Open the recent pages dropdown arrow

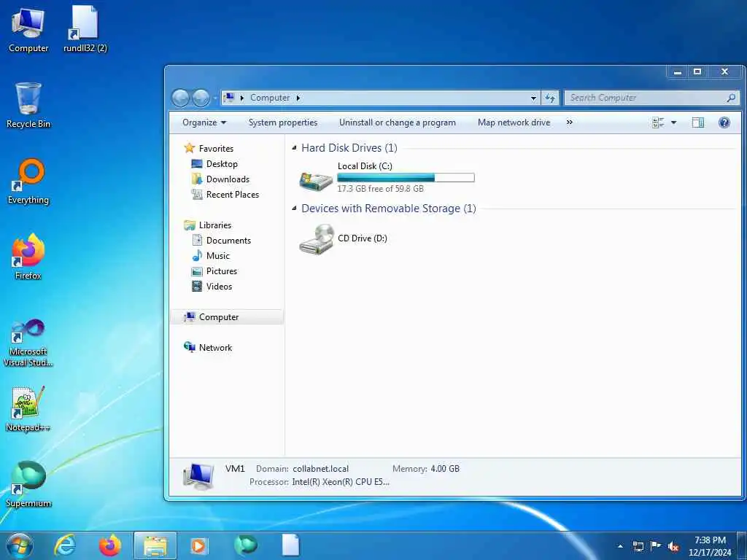tap(215, 98)
